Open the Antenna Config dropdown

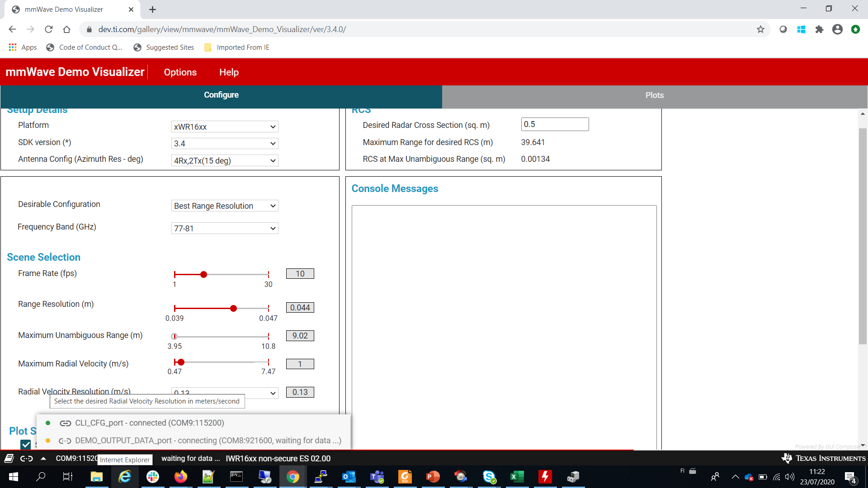pyautogui.click(x=225, y=160)
